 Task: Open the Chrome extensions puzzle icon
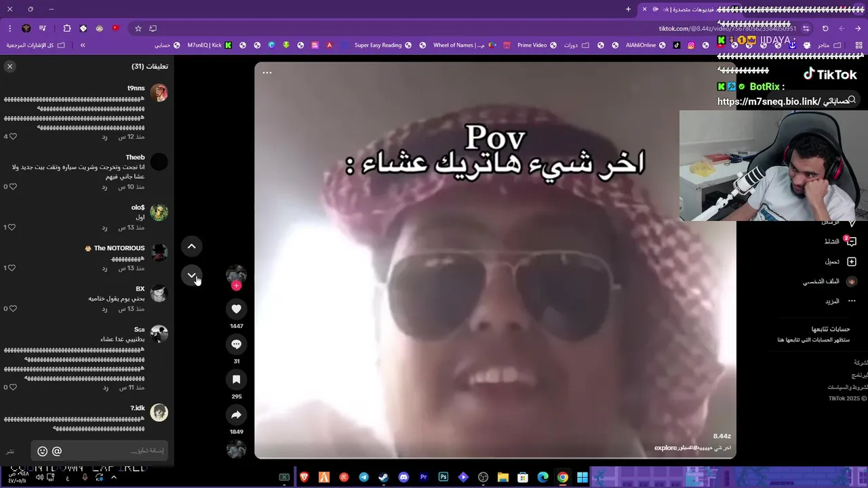[x=67, y=28]
